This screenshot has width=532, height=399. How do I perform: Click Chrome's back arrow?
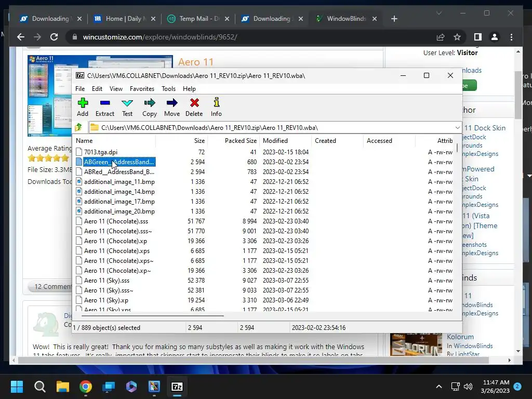(x=21, y=37)
